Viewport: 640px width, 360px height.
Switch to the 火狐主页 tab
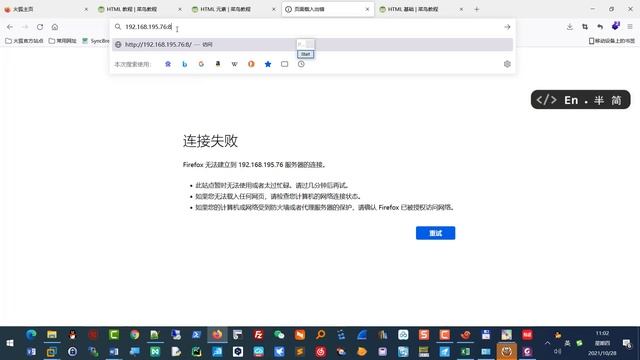(x=45, y=9)
